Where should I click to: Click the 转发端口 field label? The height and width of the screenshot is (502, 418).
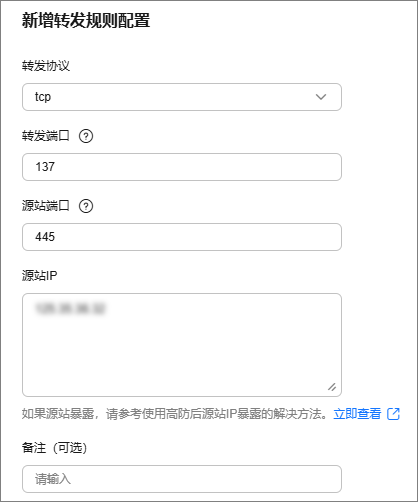[x=46, y=136]
